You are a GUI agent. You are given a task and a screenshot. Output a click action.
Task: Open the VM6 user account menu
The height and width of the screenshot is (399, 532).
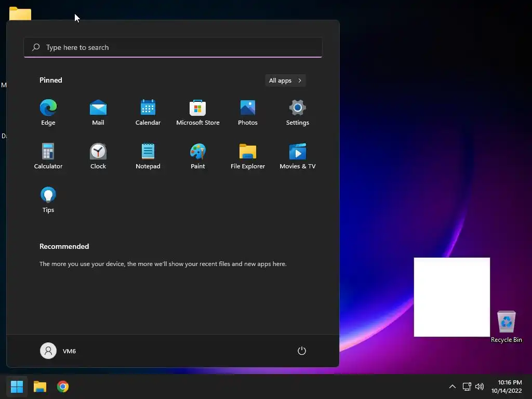click(x=58, y=351)
